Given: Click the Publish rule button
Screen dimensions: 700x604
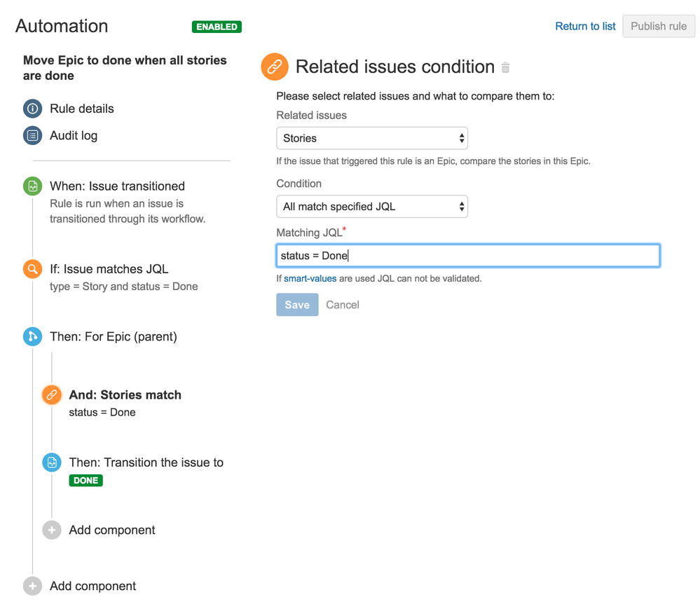Looking at the screenshot, I should click(x=658, y=26).
